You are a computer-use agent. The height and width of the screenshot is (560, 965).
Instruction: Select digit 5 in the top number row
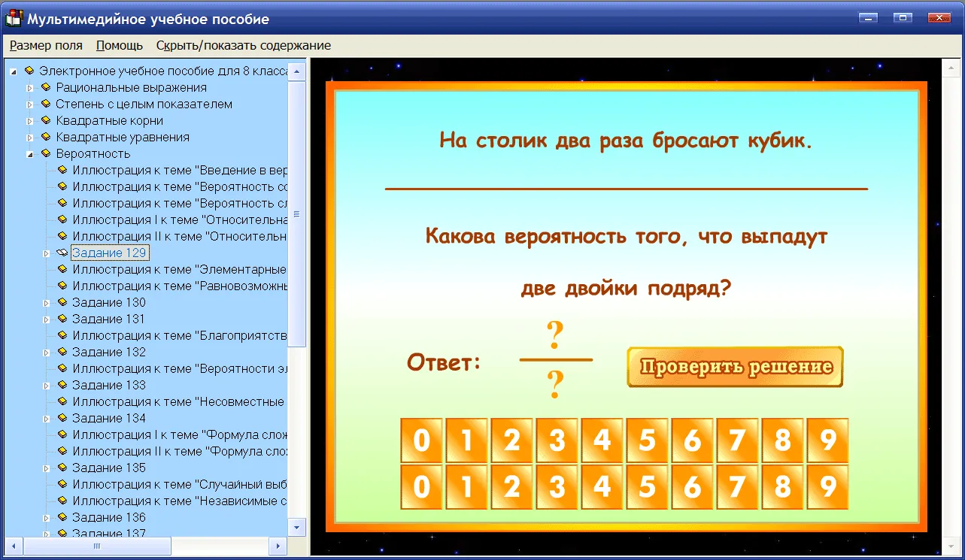click(x=647, y=440)
